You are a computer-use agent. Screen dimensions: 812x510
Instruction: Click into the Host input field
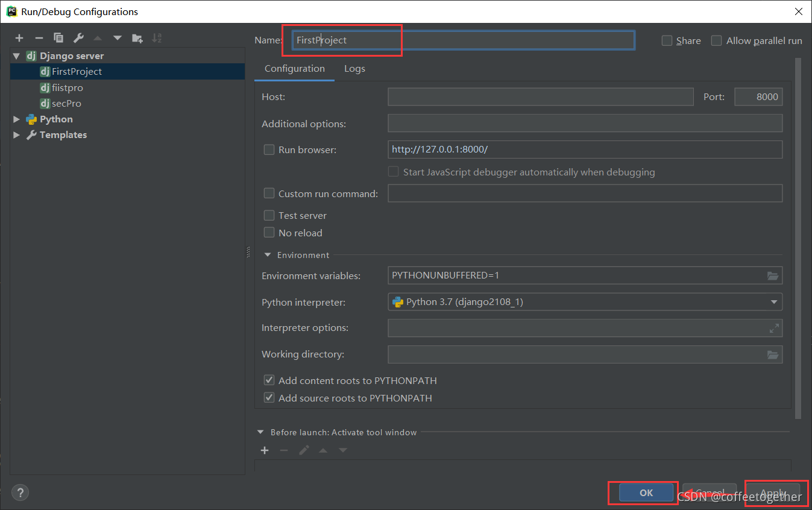point(540,97)
